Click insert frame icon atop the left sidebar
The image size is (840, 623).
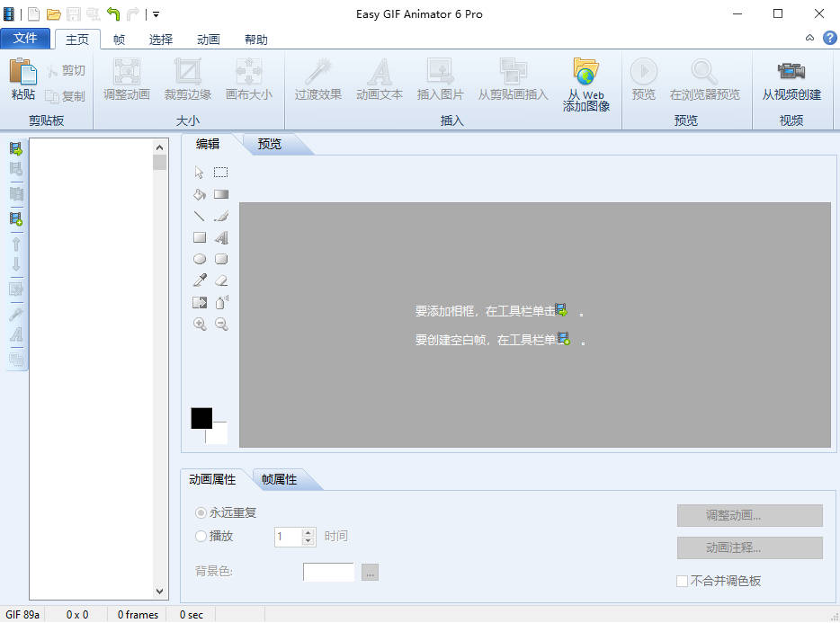(16, 149)
